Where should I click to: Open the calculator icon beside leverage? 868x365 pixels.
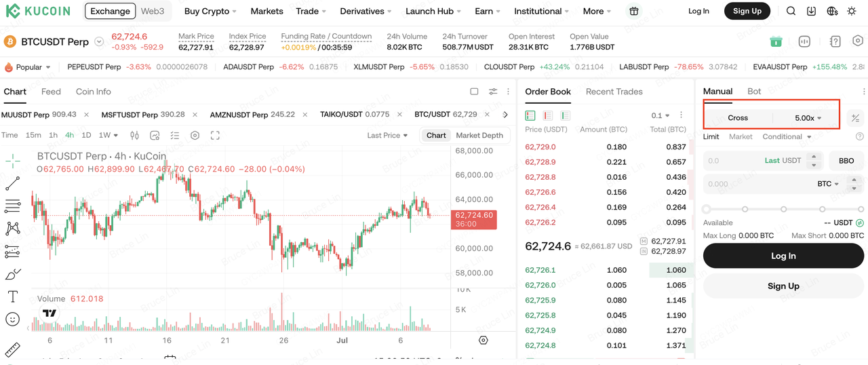pyautogui.click(x=856, y=118)
